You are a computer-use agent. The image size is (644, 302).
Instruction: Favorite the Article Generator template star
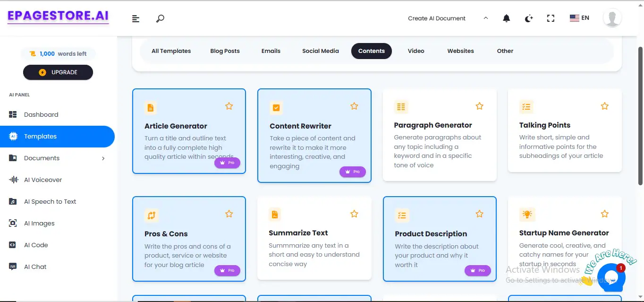coord(229,106)
